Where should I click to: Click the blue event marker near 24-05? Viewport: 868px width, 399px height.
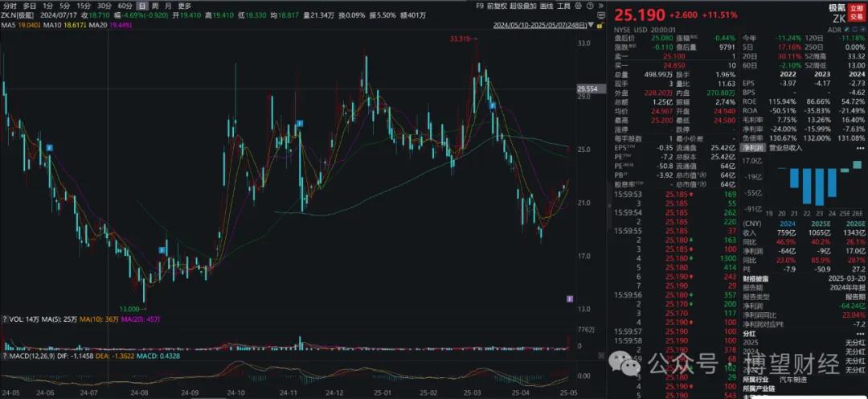tap(49, 148)
